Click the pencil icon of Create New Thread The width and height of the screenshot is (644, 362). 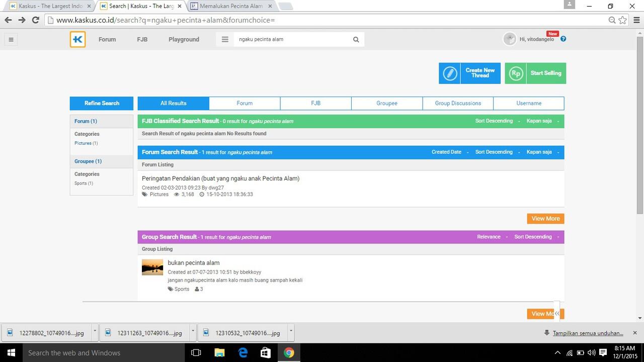click(x=450, y=73)
